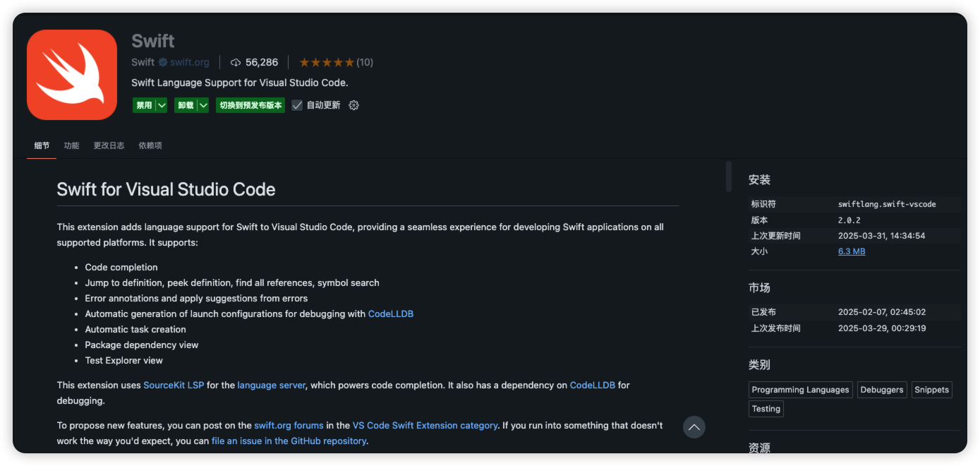
Task: Open the manage gear icon beside auto update
Action: coord(354,105)
